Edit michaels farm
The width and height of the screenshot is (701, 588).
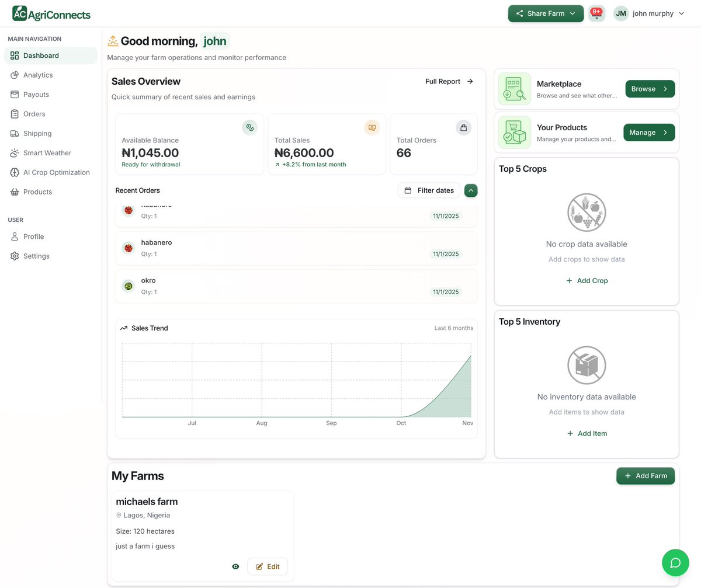[268, 566]
